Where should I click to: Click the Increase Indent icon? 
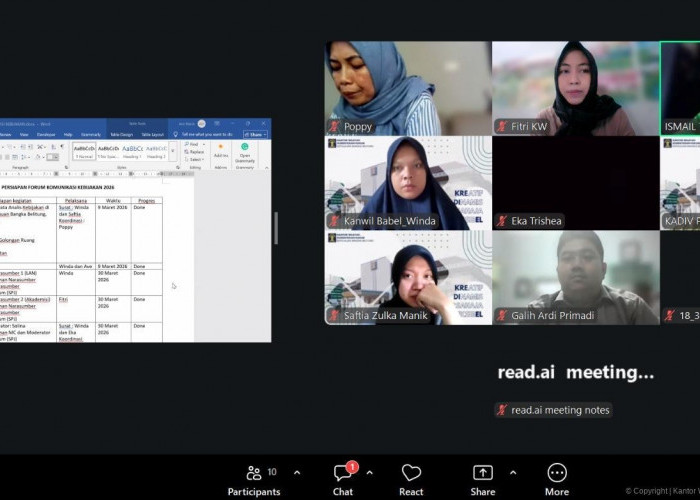point(30,147)
